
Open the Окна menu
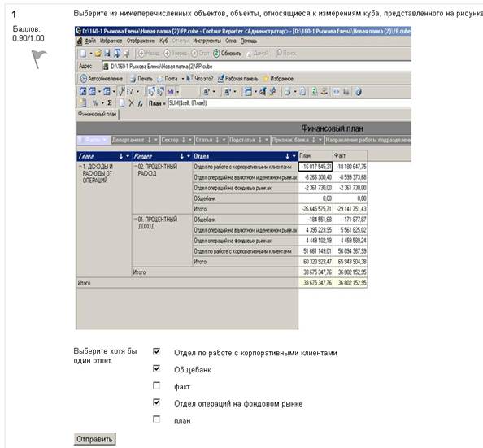[230, 41]
